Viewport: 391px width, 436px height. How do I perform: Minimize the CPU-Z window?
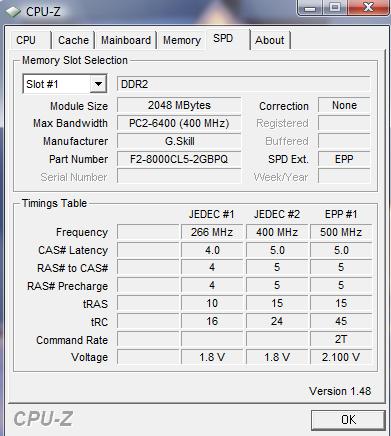pyautogui.click(x=310, y=7)
